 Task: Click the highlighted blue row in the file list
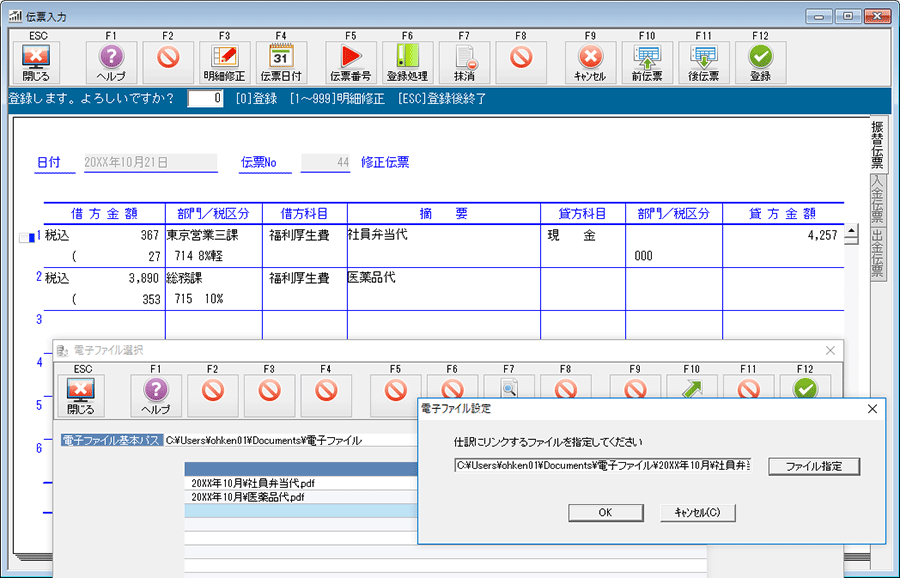301,511
